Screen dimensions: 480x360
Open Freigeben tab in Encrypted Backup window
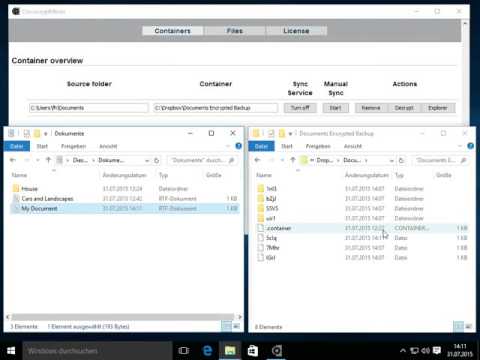pos(318,146)
